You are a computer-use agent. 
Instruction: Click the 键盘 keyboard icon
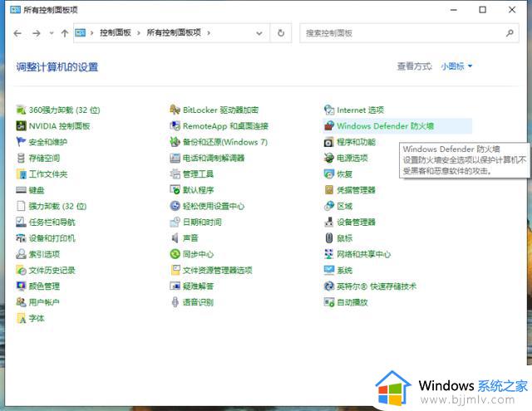pyautogui.click(x=21, y=190)
